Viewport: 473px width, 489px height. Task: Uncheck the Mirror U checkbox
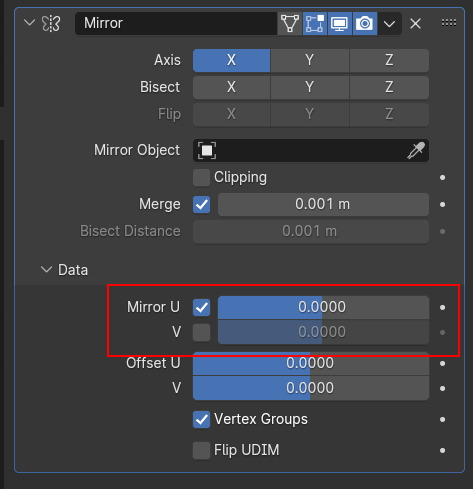201,307
